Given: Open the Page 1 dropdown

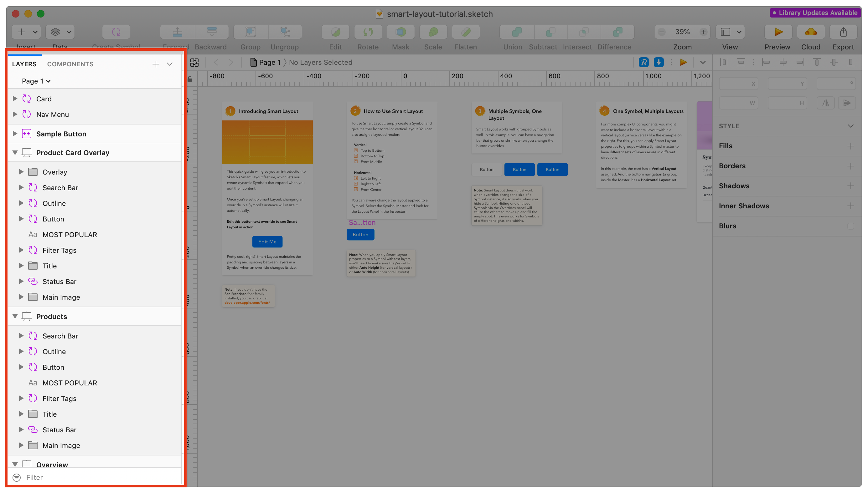Looking at the screenshot, I should (x=36, y=81).
